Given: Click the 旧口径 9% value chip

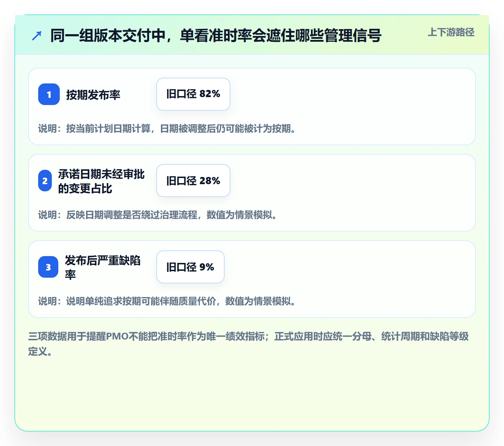Looking at the screenshot, I should point(190,267).
